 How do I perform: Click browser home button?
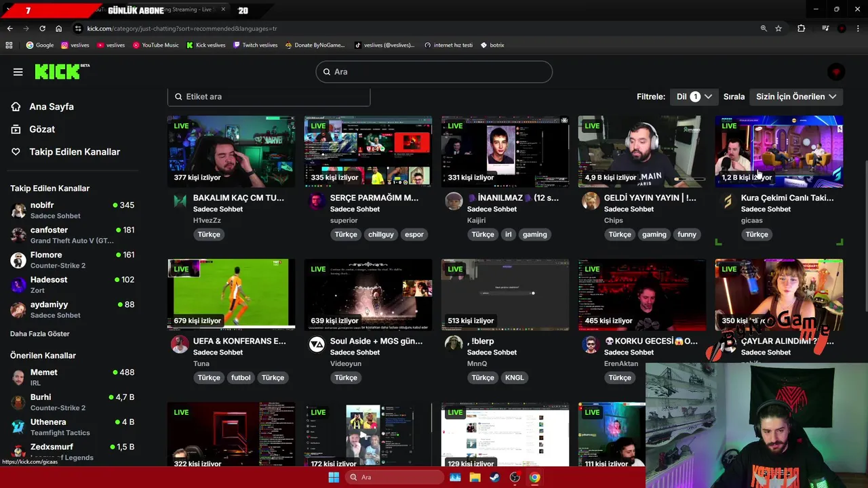[58, 28]
